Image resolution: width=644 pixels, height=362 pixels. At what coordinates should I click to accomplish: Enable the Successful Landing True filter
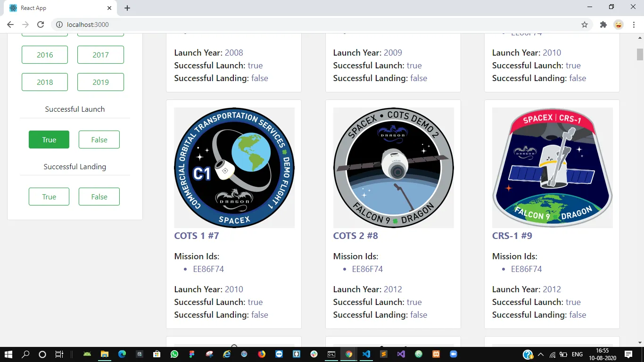click(x=49, y=197)
